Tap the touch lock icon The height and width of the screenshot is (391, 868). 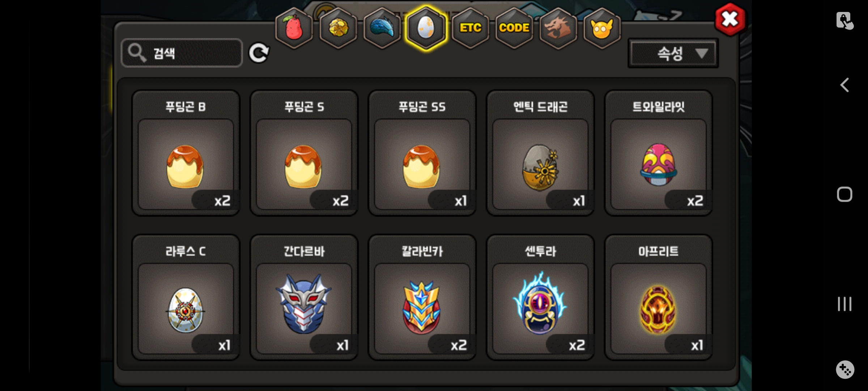point(845,20)
